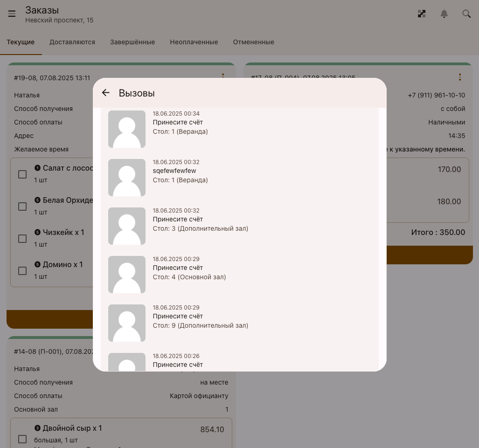Click the Наличными payment value
The image size is (479, 448).
click(x=447, y=122)
